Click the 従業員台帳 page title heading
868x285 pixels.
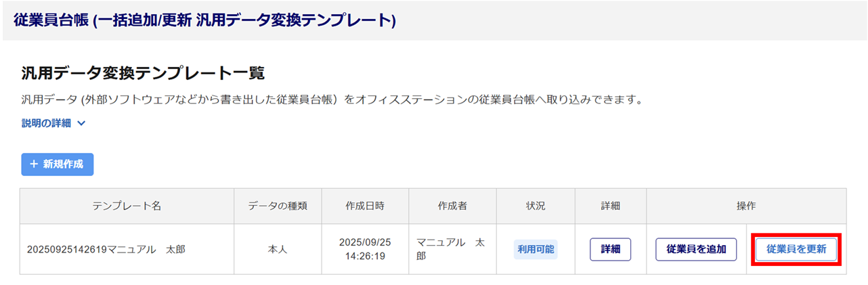[x=204, y=20]
